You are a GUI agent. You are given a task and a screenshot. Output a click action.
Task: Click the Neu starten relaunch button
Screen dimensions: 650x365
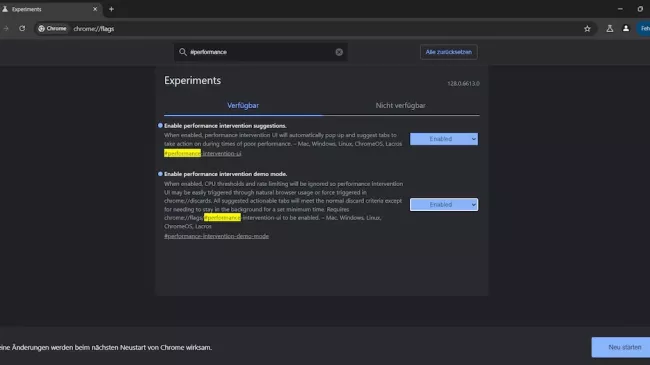621,347
